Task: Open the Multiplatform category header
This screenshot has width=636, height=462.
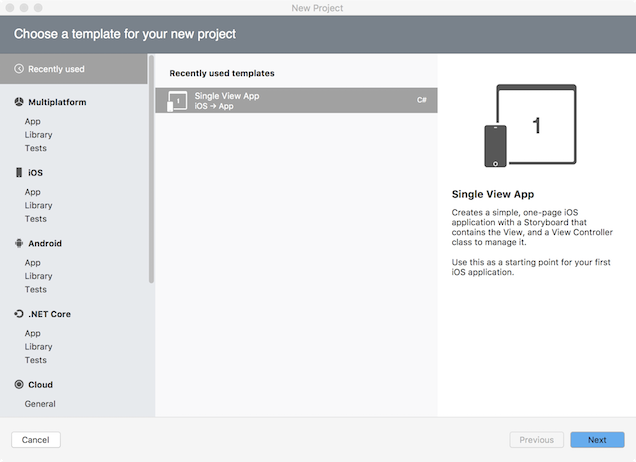Action: (57, 102)
